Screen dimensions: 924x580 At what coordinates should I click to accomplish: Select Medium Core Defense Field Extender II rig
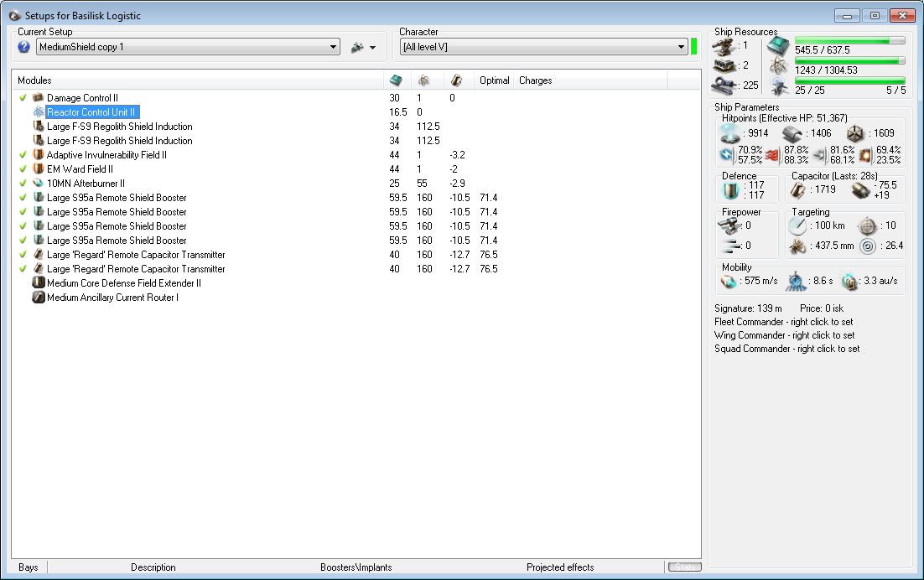point(124,283)
